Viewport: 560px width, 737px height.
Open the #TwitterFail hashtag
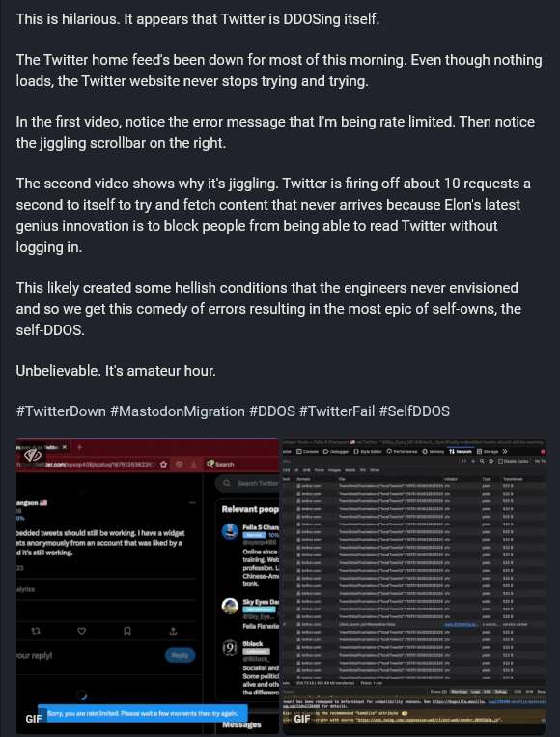click(x=337, y=411)
